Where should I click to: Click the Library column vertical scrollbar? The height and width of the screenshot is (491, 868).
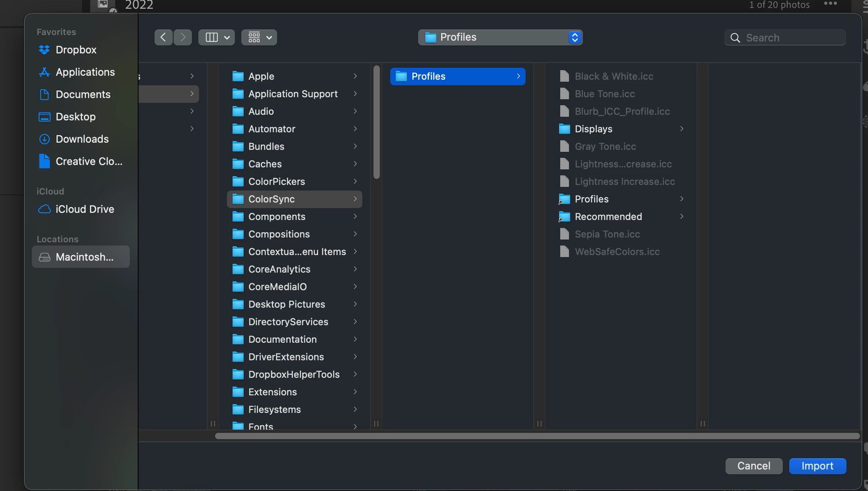pos(376,123)
